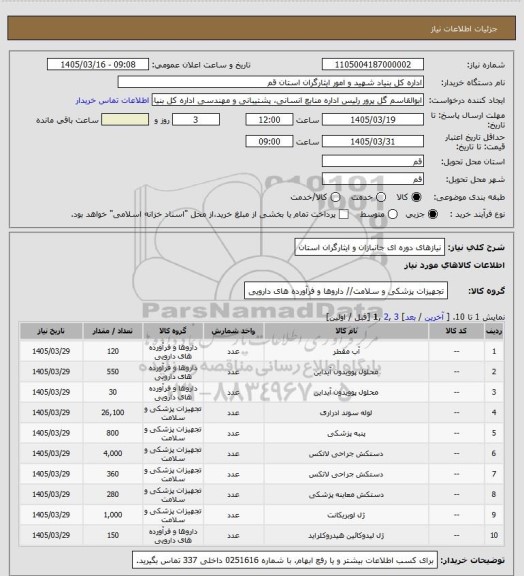
Task: Select the آب مقطر item name
Action: 346,352
